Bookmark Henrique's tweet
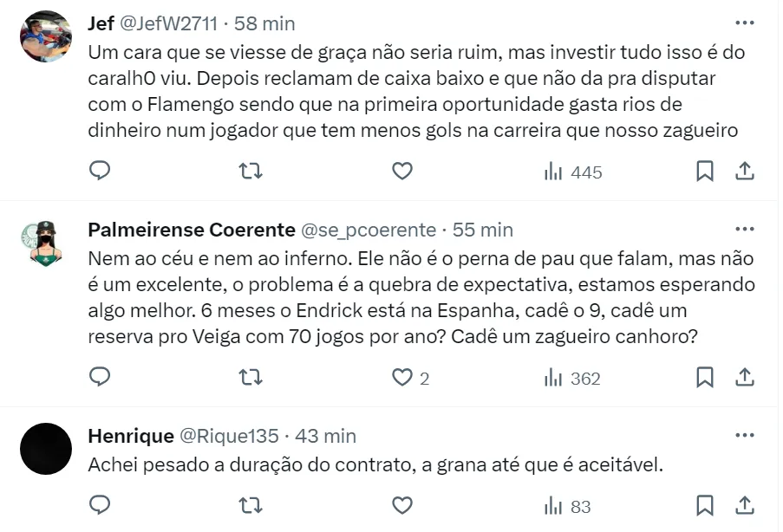The height and width of the screenshot is (532, 783). (705, 506)
